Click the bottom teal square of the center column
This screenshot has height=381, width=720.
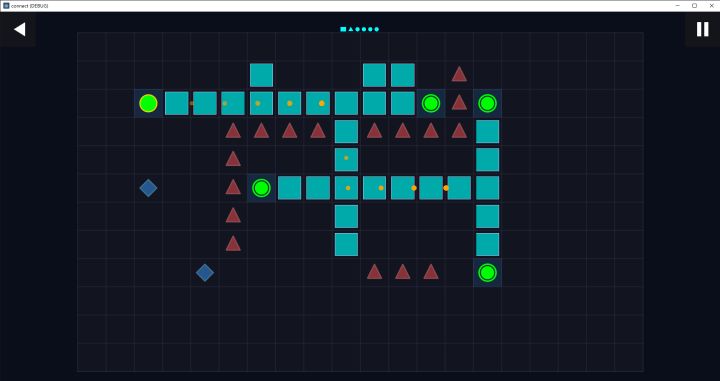tap(346, 244)
